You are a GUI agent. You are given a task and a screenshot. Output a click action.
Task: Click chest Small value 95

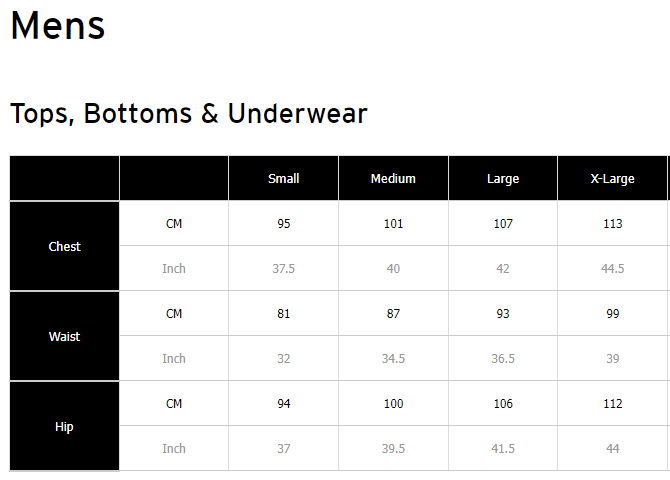(284, 224)
